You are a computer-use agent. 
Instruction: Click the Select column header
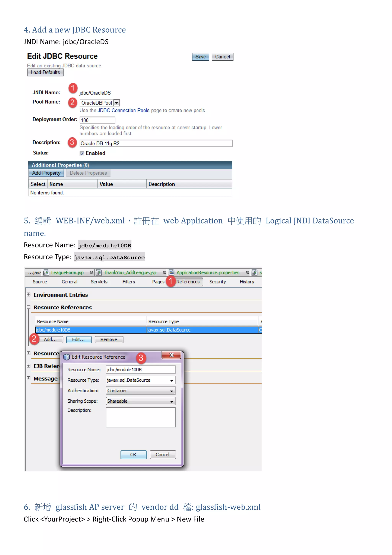[x=38, y=184]
